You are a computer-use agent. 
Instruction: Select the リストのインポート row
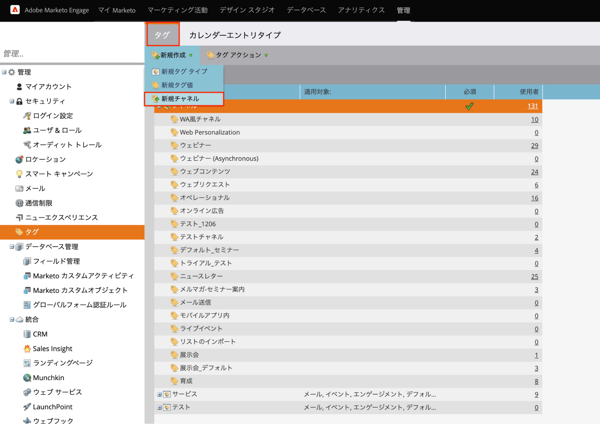(348, 342)
